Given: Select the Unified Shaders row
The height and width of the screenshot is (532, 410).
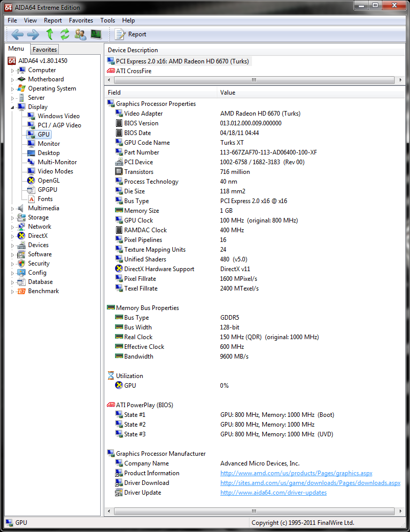Looking at the screenshot, I should pos(255,259).
